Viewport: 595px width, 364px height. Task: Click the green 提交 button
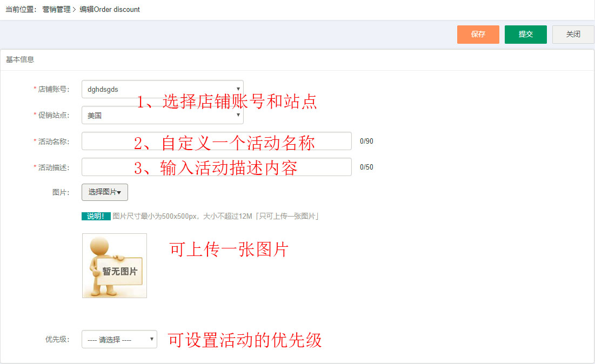click(x=526, y=35)
